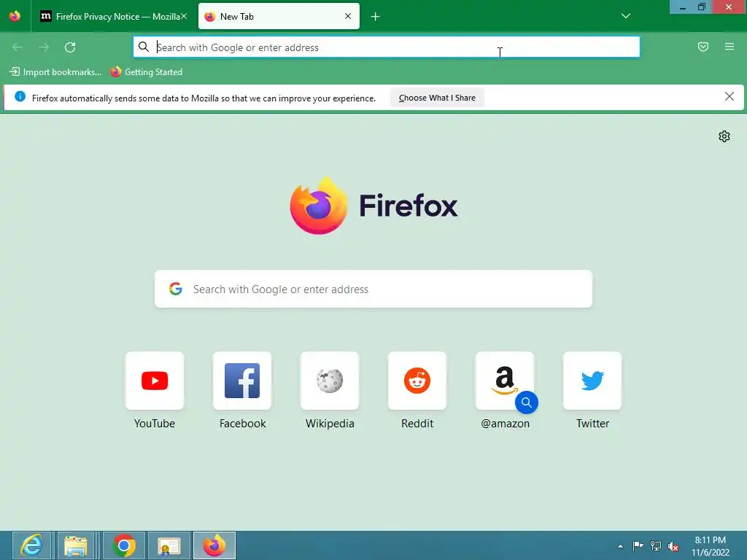Open the Facebook shortcut tile
This screenshot has height=560, width=747.
point(242,381)
